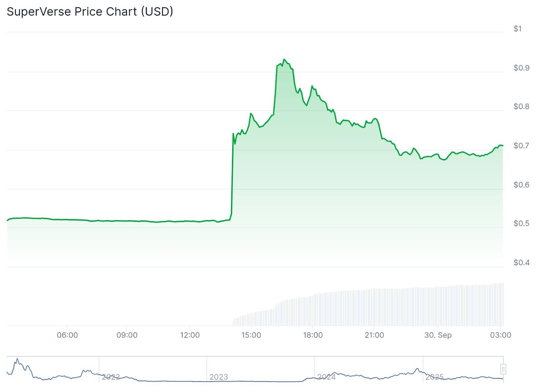Screen dimensions: 537x392
Task: Click the 30. Sep date label
Action: (x=438, y=335)
